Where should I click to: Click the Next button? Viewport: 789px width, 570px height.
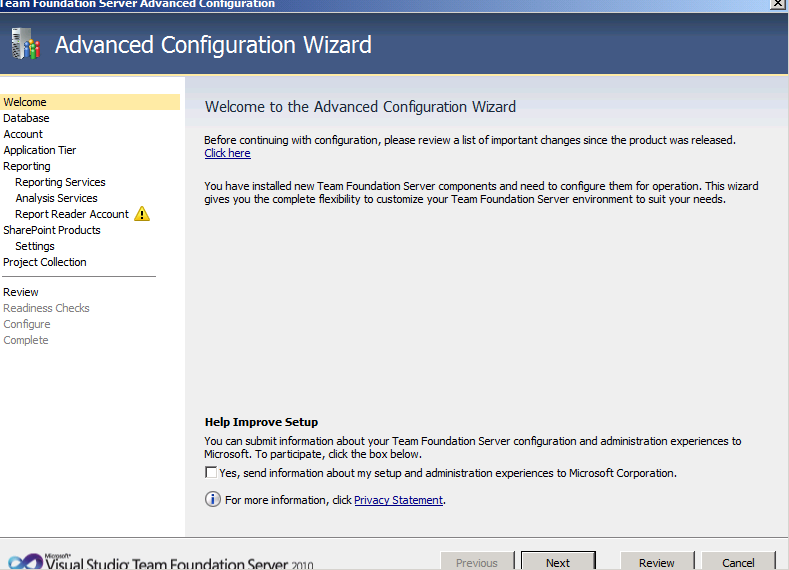tap(558, 561)
